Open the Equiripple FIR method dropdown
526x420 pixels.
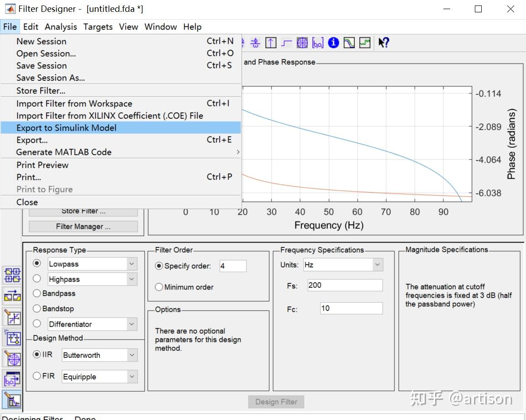pos(132,376)
